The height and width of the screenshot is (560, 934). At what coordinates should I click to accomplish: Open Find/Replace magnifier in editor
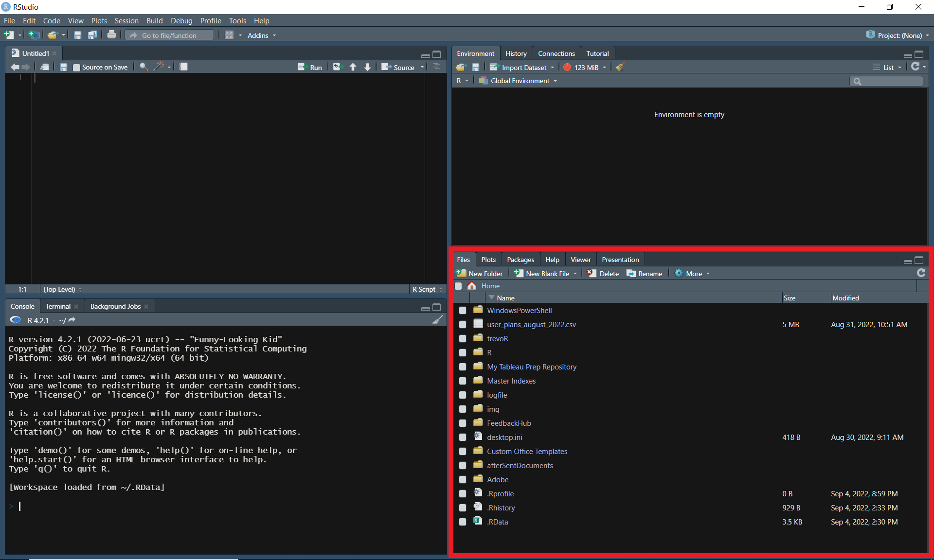pyautogui.click(x=144, y=67)
